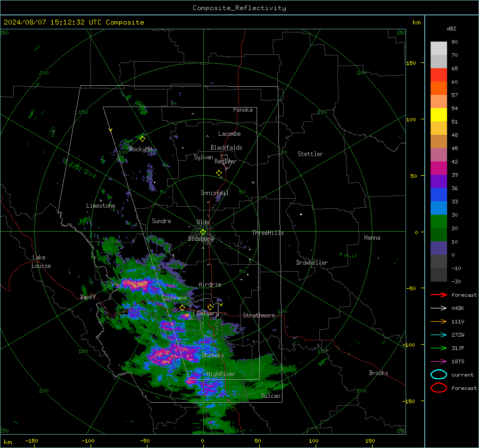Click the white asterisk marker above Limestone
The height and width of the screenshot is (448, 479).
pyautogui.click(x=101, y=201)
